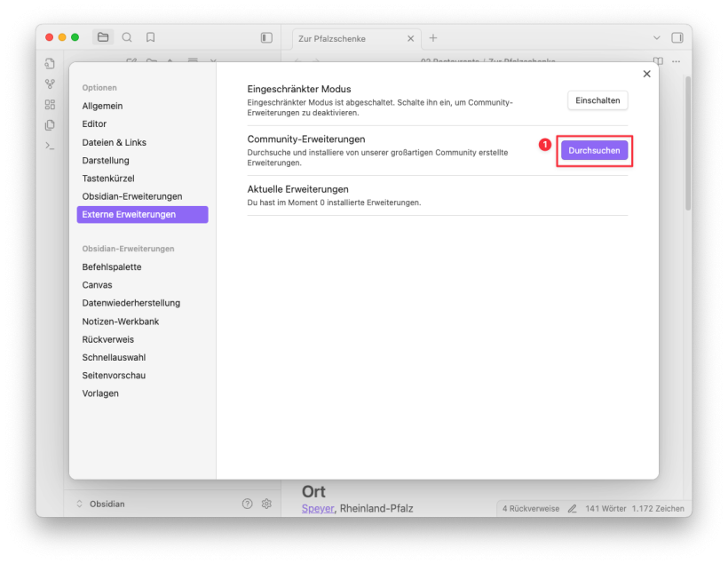This screenshot has width=728, height=564.
Task: Open the three-dot more options menu
Action: point(677,61)
